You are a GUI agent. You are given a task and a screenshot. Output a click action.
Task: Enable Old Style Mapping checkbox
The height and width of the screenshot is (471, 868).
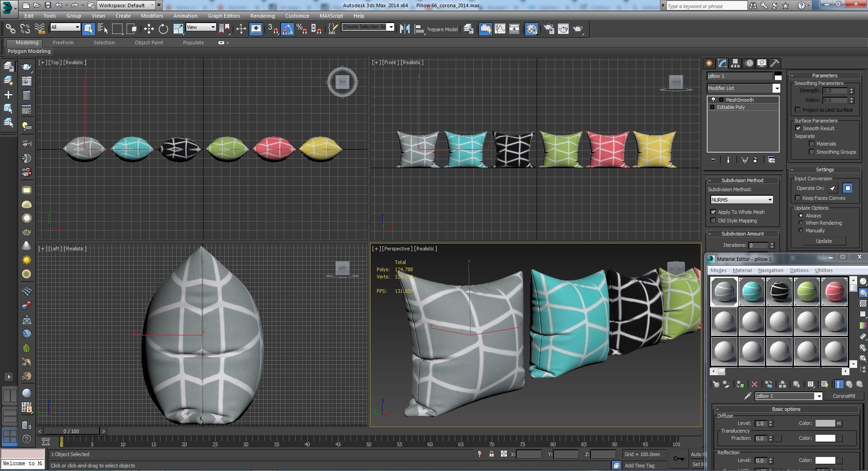pyautogui.click(x=713, y=221)
